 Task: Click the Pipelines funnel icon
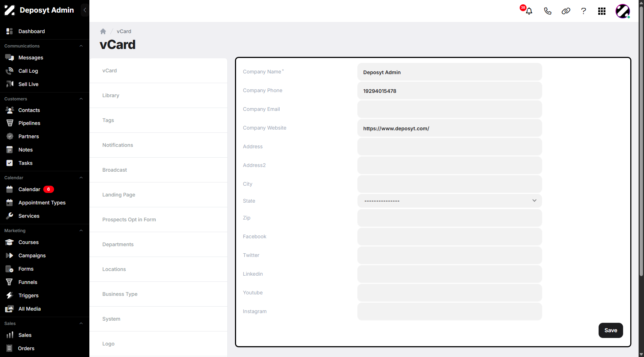click(x=10, y=123)
